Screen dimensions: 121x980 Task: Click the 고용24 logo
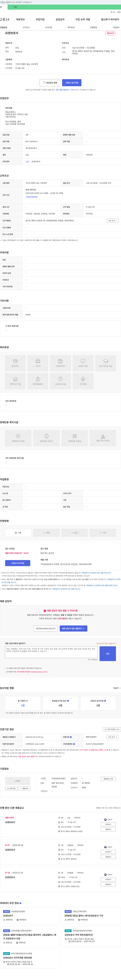(5, 19)
